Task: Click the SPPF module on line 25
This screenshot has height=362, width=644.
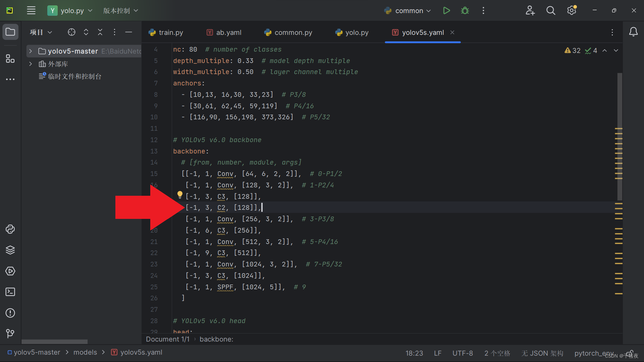Action: tap(225, 287)
